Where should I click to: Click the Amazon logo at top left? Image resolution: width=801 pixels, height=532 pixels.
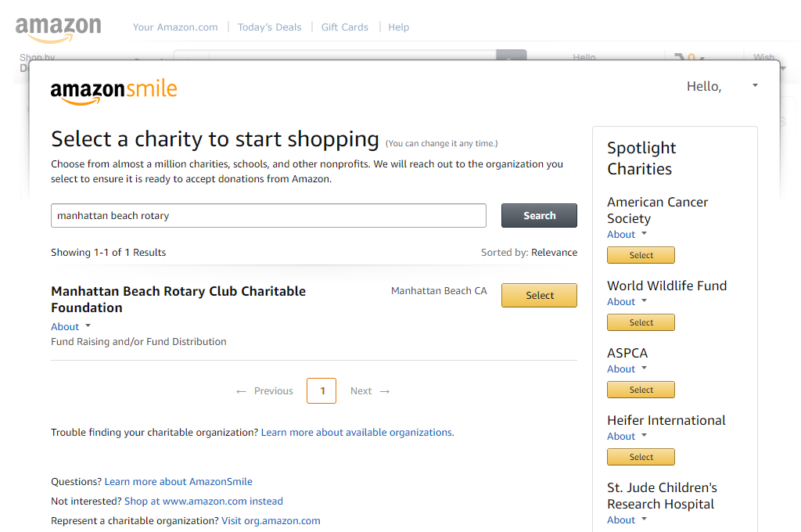[x=58, y=29]
